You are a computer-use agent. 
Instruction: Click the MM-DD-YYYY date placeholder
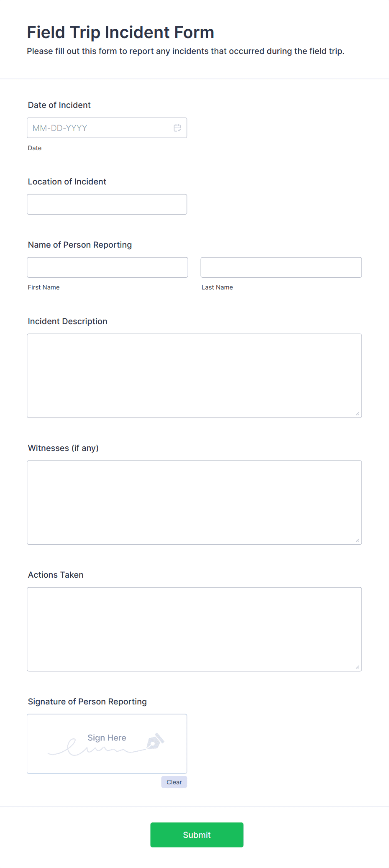(59, 128)
